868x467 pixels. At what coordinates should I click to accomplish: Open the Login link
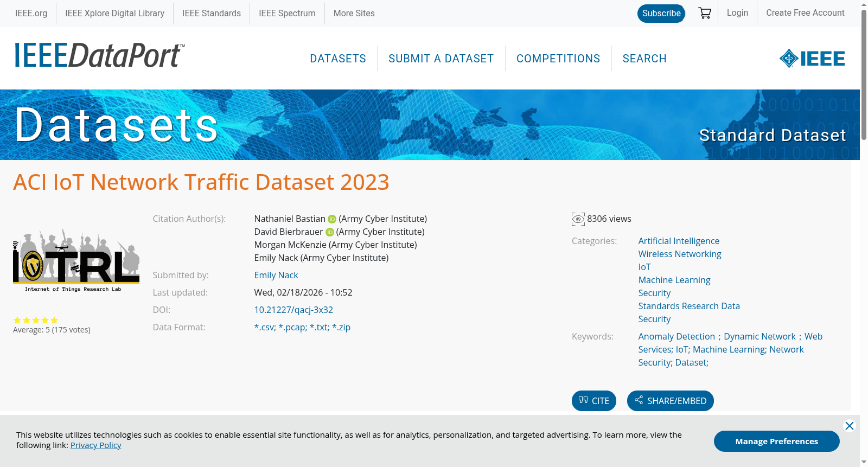(x=737, y=13)
